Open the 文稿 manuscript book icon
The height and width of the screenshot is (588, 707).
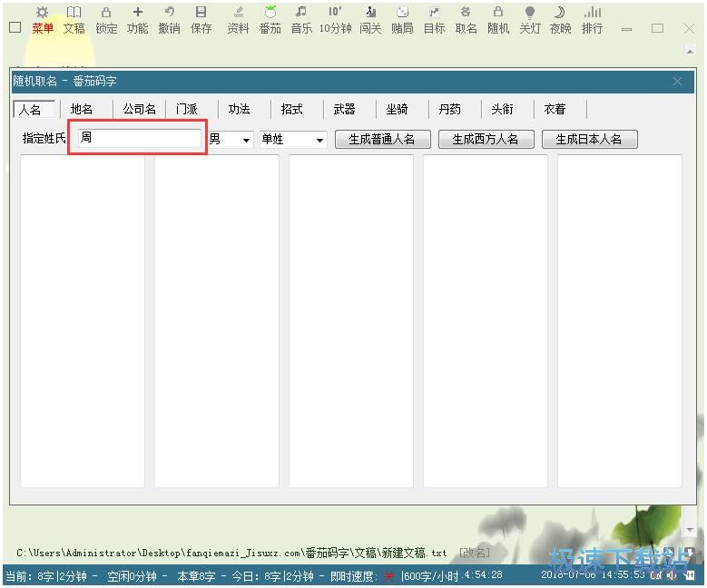click(x=74, y=20)
